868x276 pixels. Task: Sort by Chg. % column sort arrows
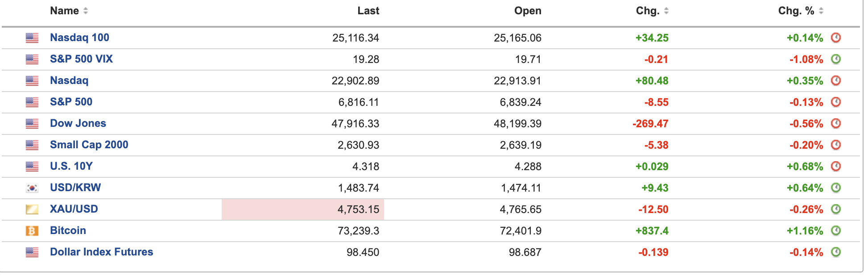click(821, 11)
